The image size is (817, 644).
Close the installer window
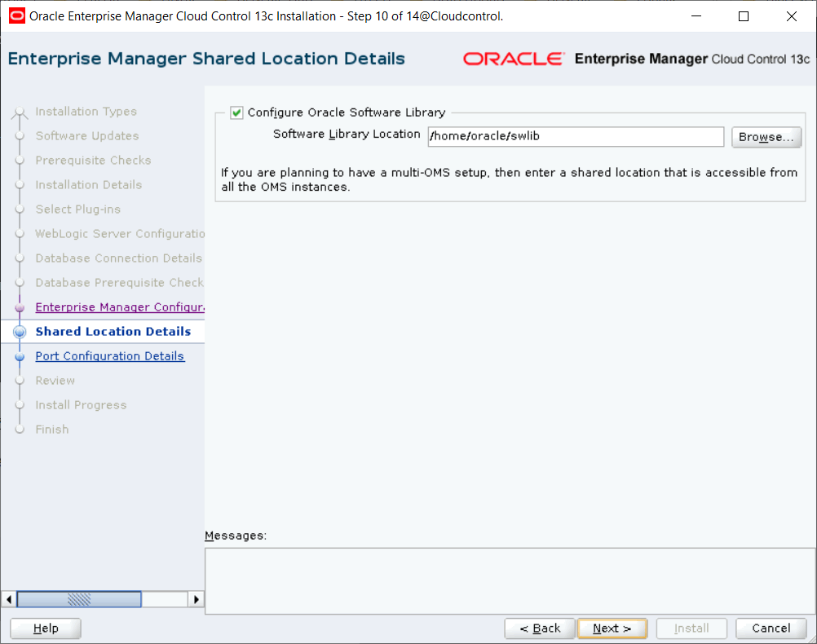792,16
